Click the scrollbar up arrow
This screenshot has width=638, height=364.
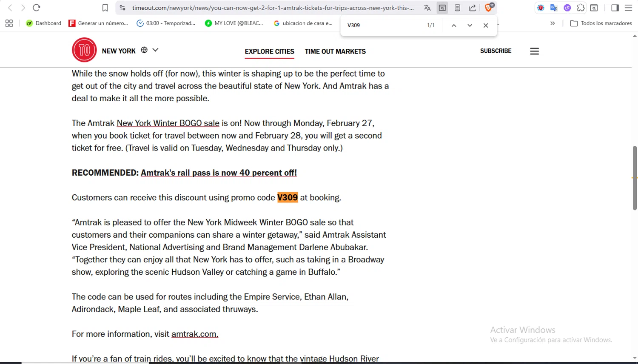[x=635, y=36]
